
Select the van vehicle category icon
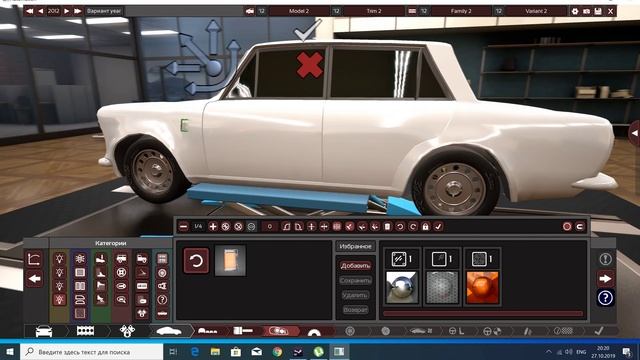pyautogui.click(x=121, y=258)
